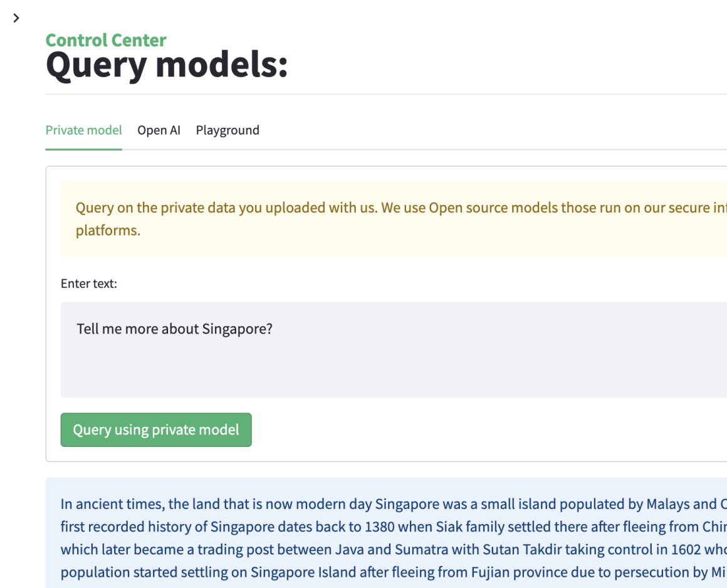This screenshot has height=588, width=727.
Task: Click the yellow private data info banner
Action: (394, 219)
